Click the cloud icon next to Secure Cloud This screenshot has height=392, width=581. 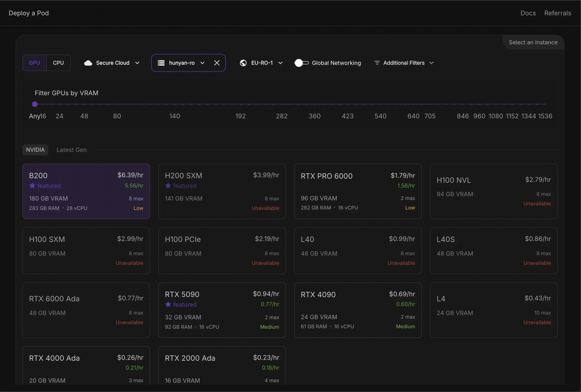(88, 63)
